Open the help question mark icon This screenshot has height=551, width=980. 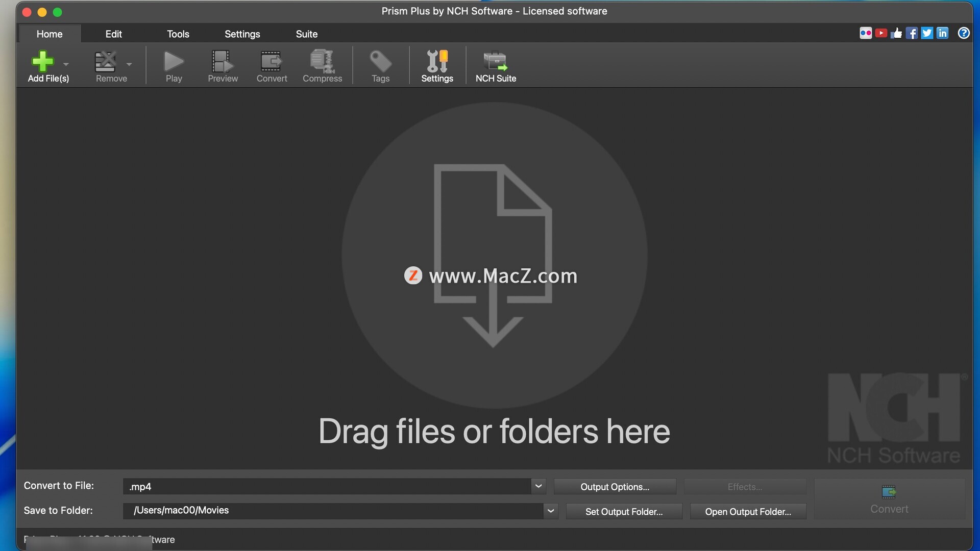point(964,33)
